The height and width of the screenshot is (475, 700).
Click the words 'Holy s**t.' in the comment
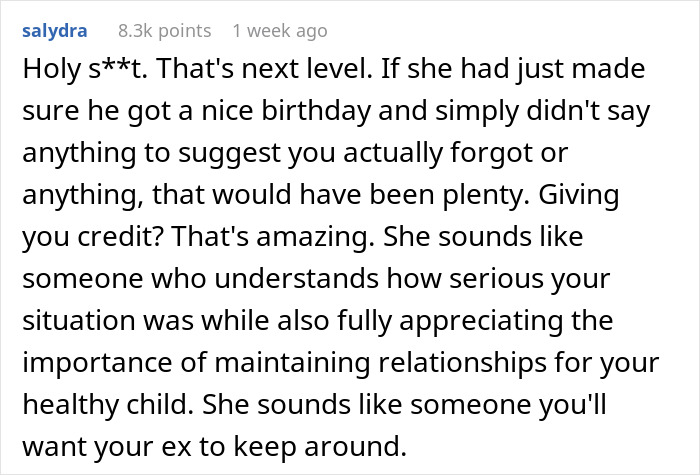pyautogui.click(x=72, y=71)
